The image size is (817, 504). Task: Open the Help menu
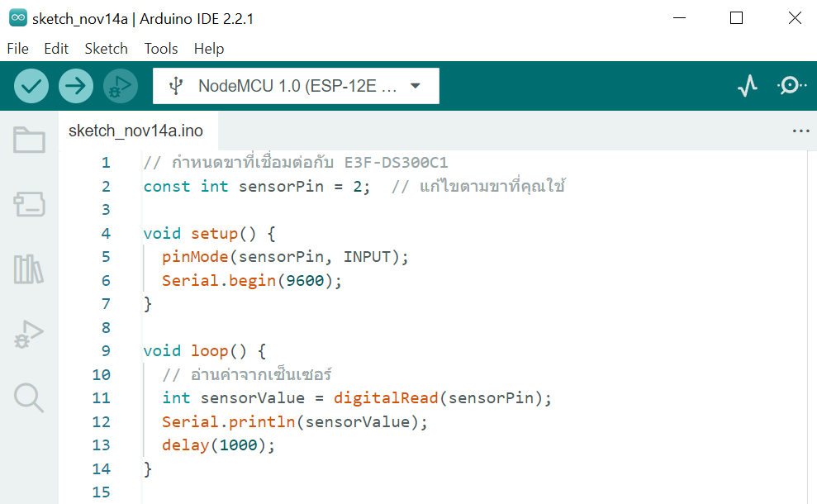209,49
